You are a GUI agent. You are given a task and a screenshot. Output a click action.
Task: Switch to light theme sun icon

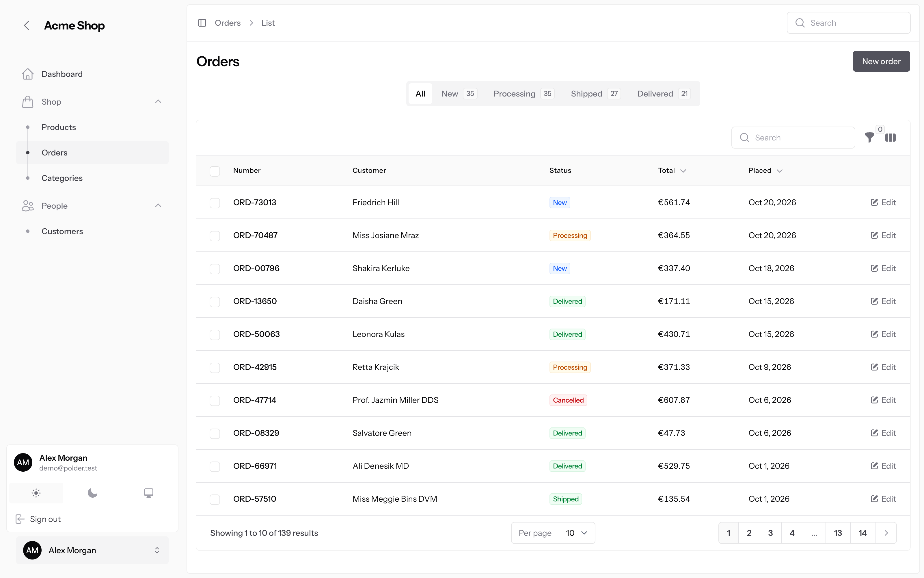click(x=36, y=493)
